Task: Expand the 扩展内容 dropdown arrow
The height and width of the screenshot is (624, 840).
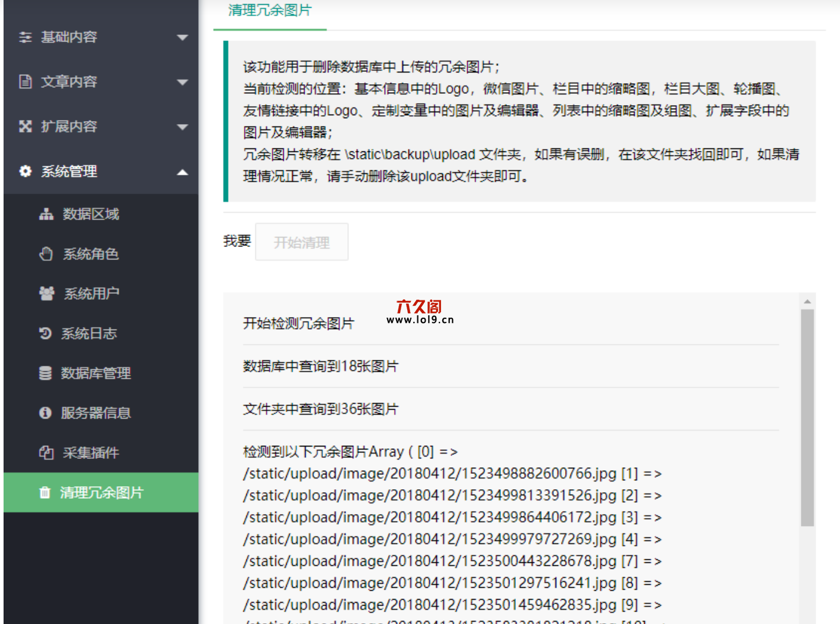Action: [182, 127]
